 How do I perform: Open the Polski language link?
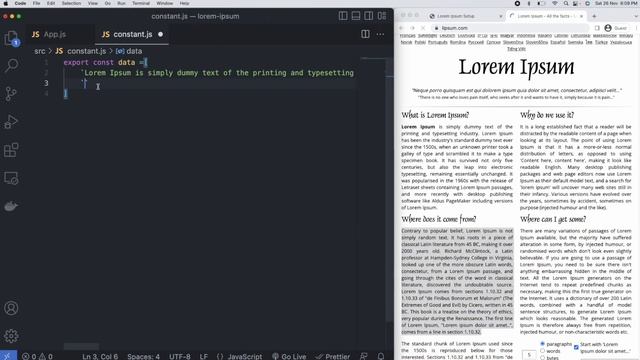420,42
